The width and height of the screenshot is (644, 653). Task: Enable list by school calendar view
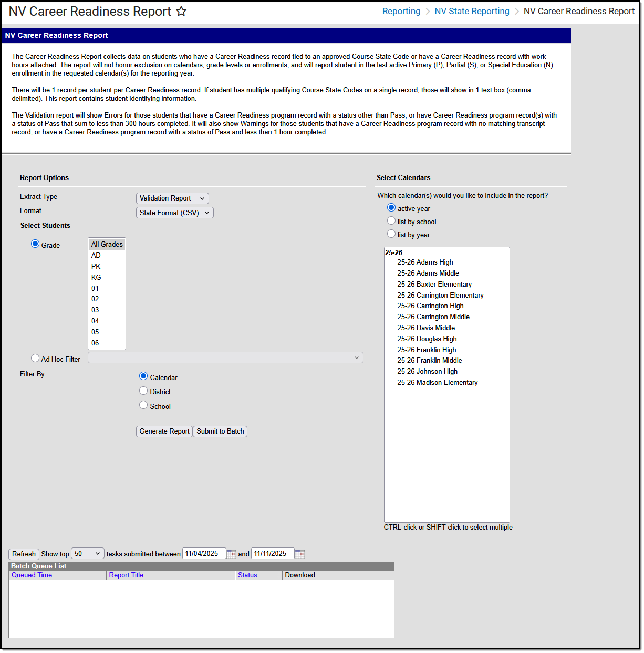pyautogui.click(x=391, y=220)
